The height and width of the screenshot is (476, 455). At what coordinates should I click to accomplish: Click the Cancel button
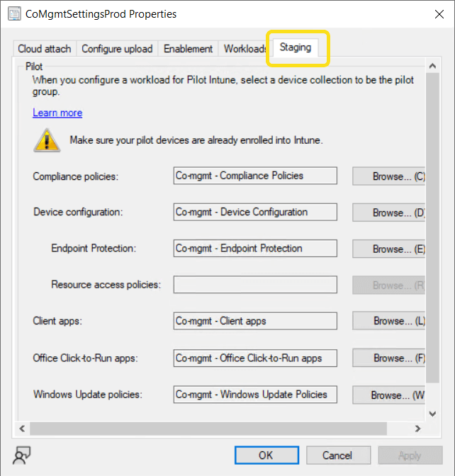click(x=338, y=455)
